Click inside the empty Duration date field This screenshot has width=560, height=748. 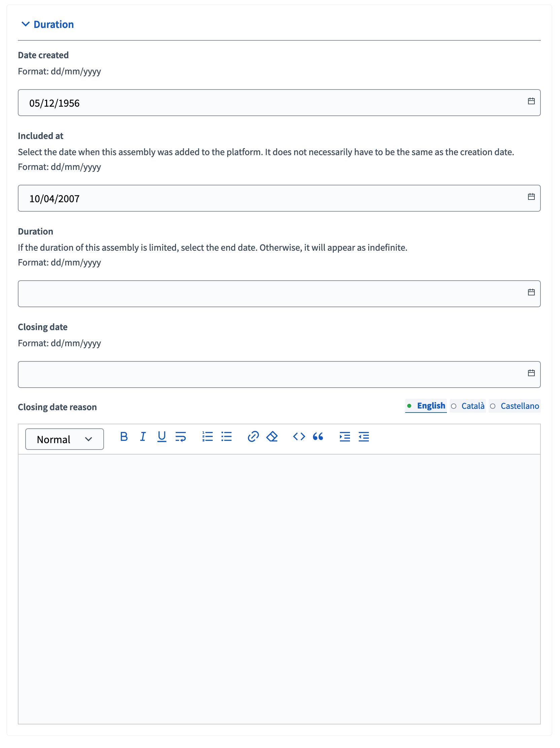(237, 293)
